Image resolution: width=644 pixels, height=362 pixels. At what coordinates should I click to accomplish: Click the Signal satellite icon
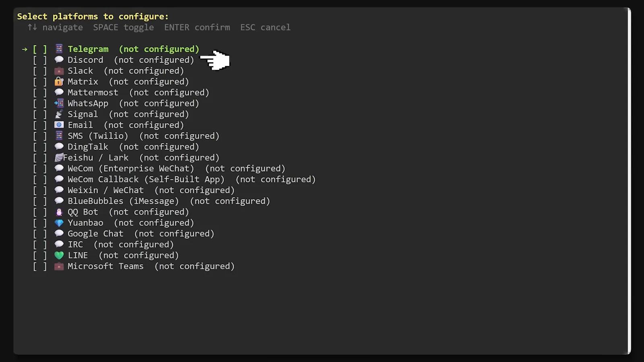[x=59, y=114]
